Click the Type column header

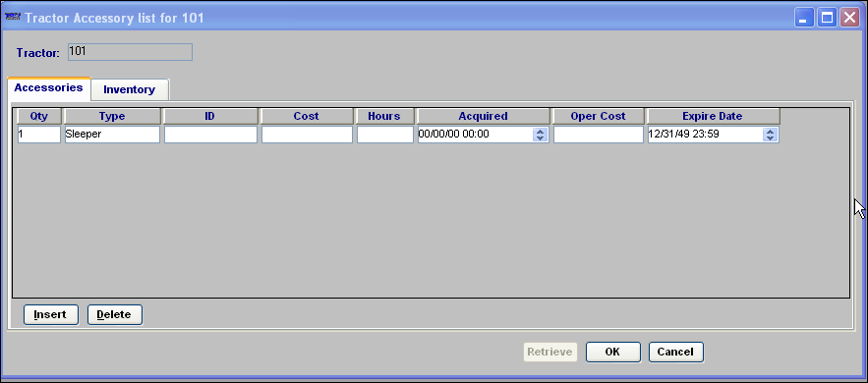[112, 116]
